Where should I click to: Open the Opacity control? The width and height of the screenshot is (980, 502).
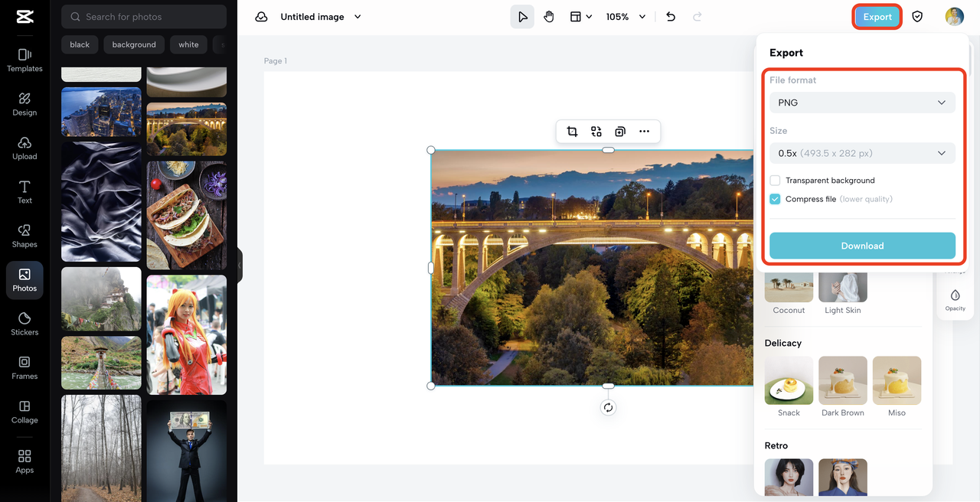[955, 299]
